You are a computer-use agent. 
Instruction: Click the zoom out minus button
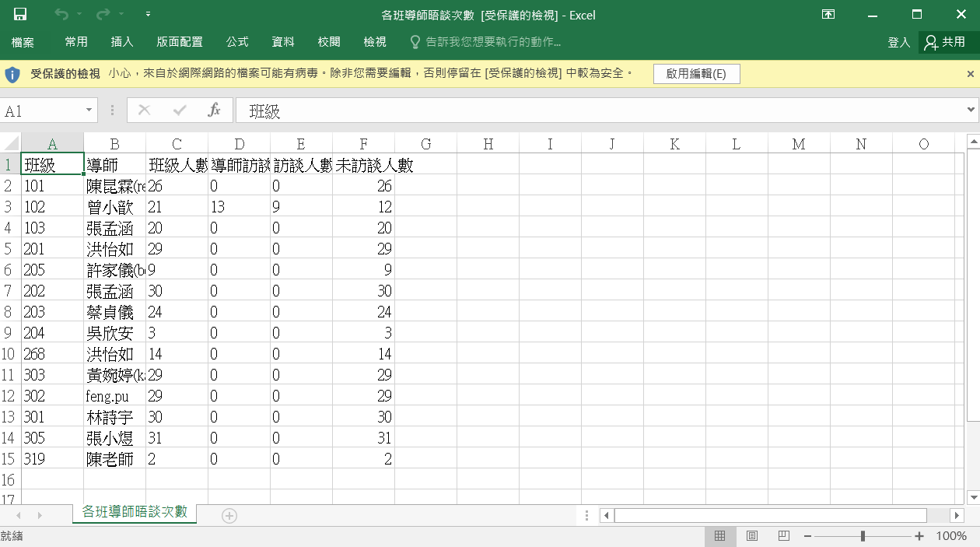coord(807,536)
